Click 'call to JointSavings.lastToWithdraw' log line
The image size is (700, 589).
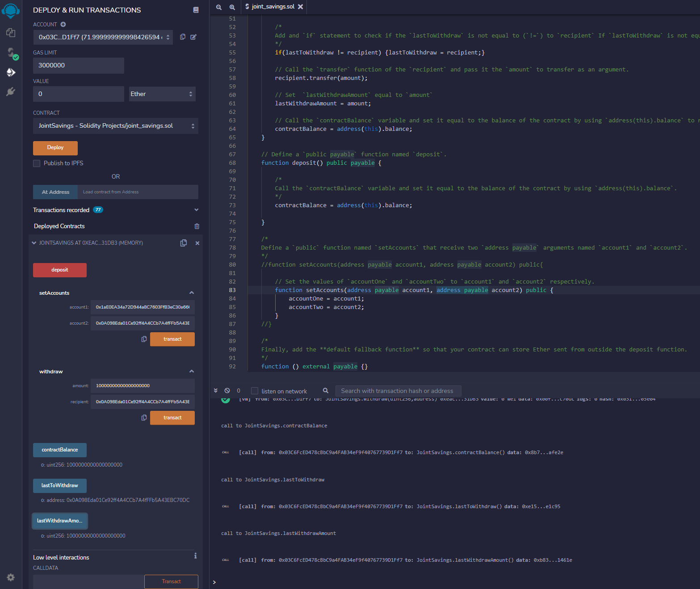tap(273, 480)
